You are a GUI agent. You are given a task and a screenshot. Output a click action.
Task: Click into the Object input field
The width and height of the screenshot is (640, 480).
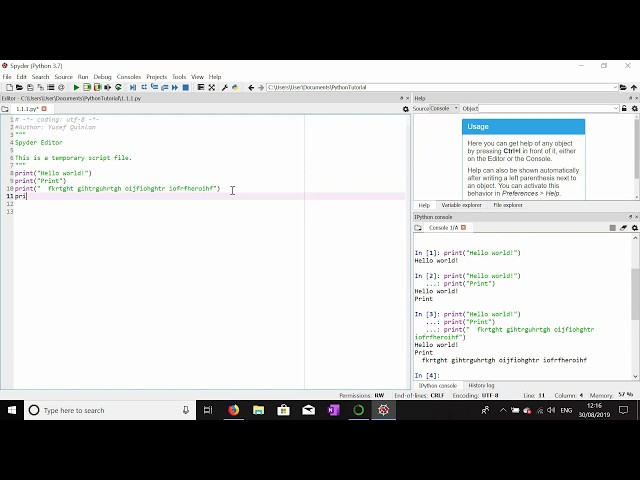tap(546, 108)
